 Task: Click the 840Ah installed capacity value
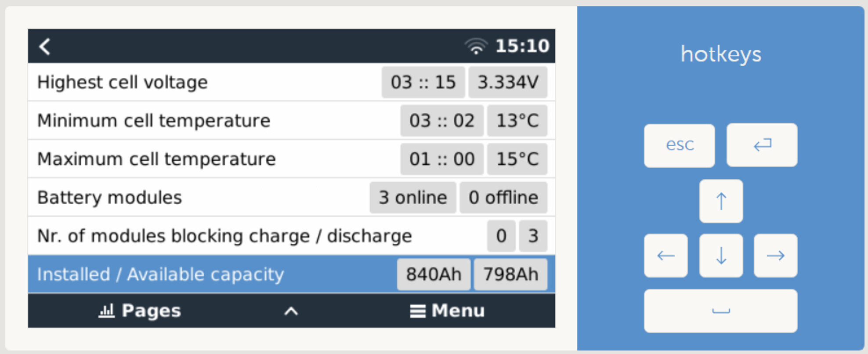[x=434, y=275]
